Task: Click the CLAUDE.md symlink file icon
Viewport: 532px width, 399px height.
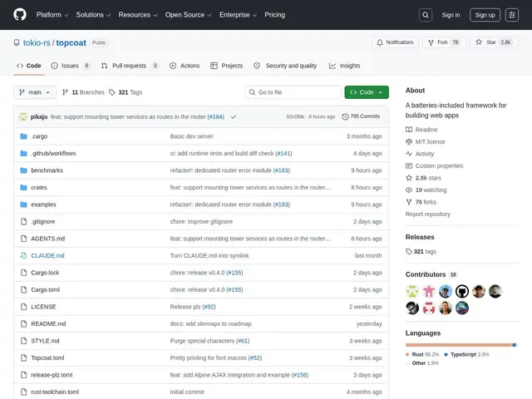Action: pyautogui.click(x=23, y=255)
